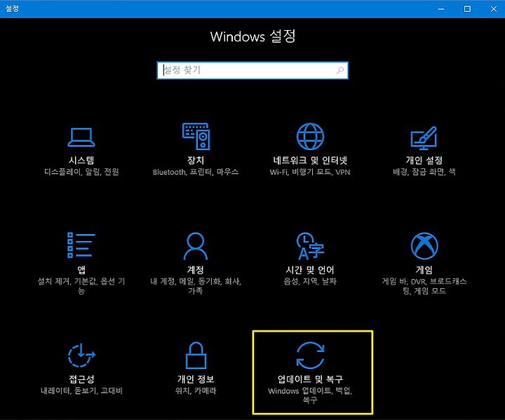Click 배경, 잠금 화면, 색 description
This screenshot has width=505, height=420.
[x=424, y=172]
